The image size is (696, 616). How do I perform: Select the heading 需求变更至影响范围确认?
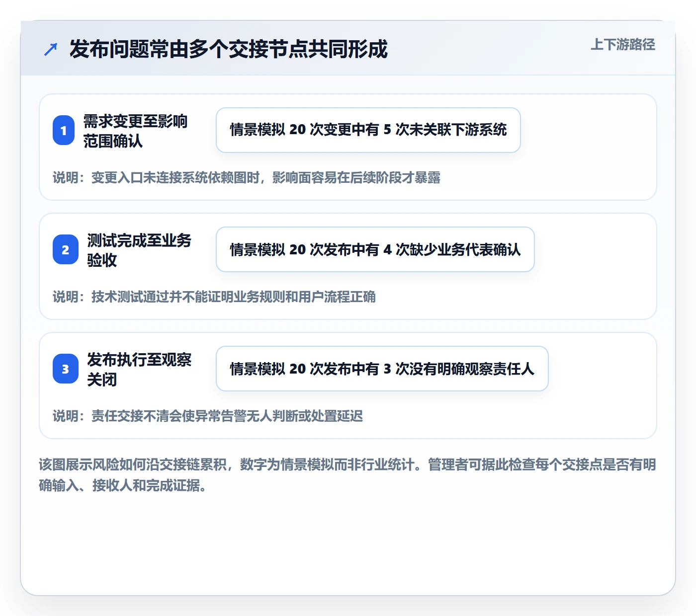(x=135, y=131)
